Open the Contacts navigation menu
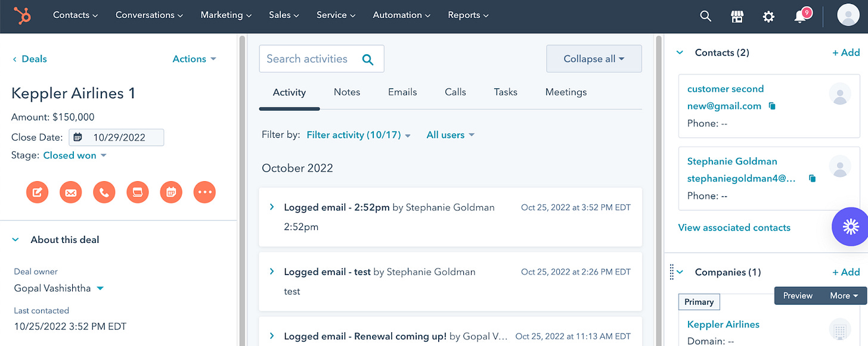This screenshot has height=346, width=868. coord(76,15)
